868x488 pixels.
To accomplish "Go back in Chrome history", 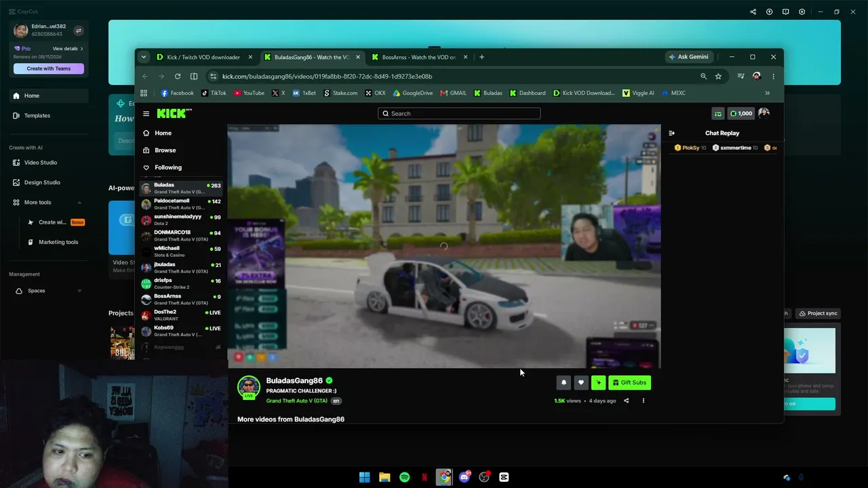I will point(145,77).
